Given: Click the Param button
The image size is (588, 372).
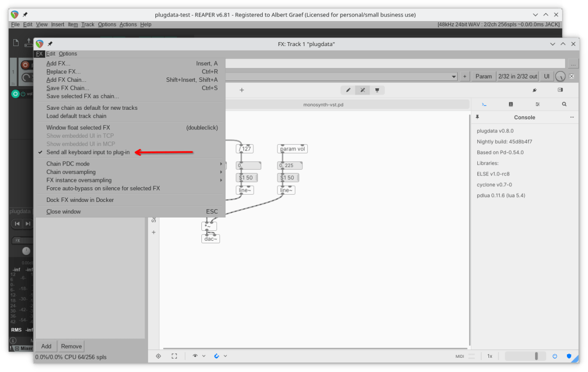Looking at the screenshot, I should point(484,76).
